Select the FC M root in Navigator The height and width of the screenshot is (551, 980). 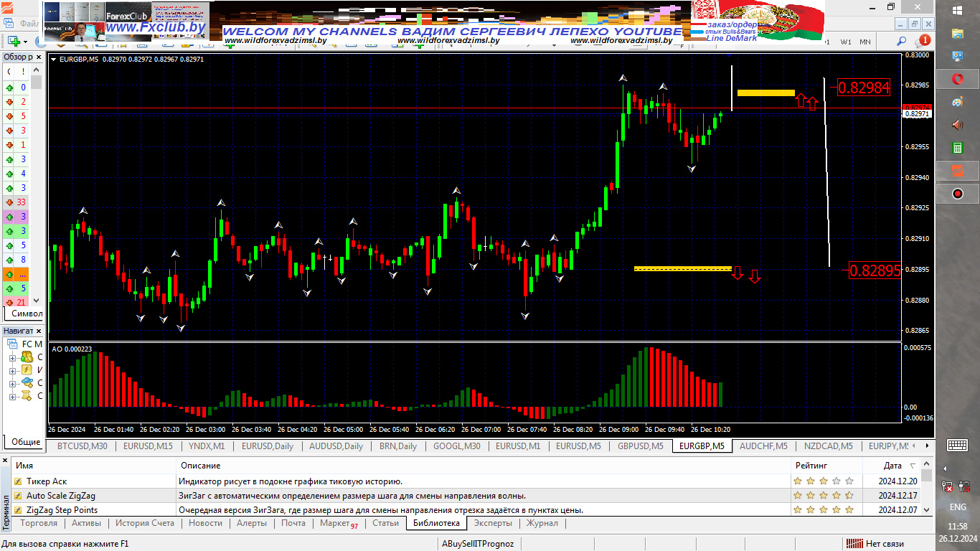point(25,344)
